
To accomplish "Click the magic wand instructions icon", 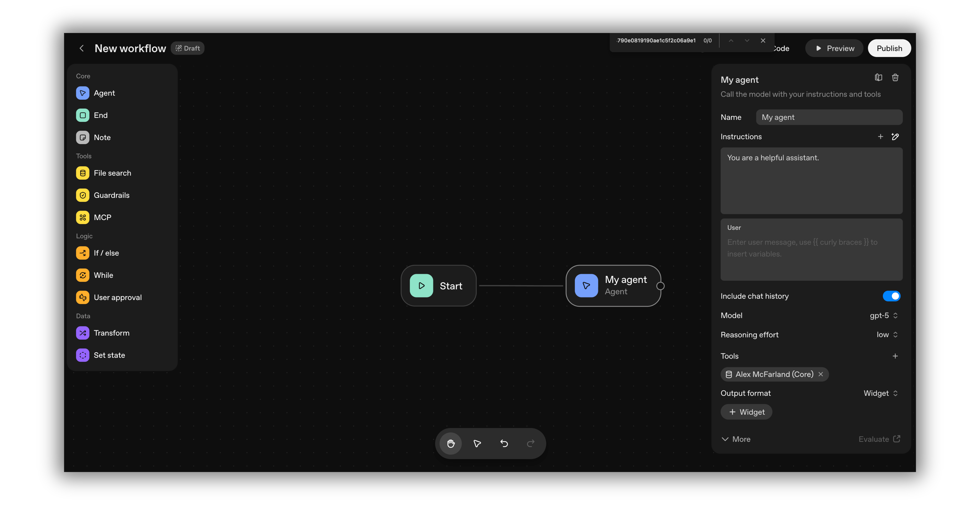I will pyautogui.click(x=895, y=136).
